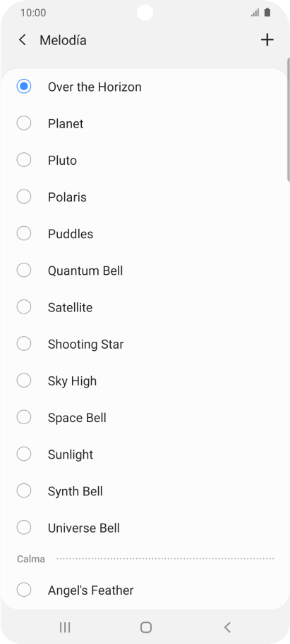Pick the Shooting Star ringtone
Screen dimensions: 290x644
pos(145,344)
